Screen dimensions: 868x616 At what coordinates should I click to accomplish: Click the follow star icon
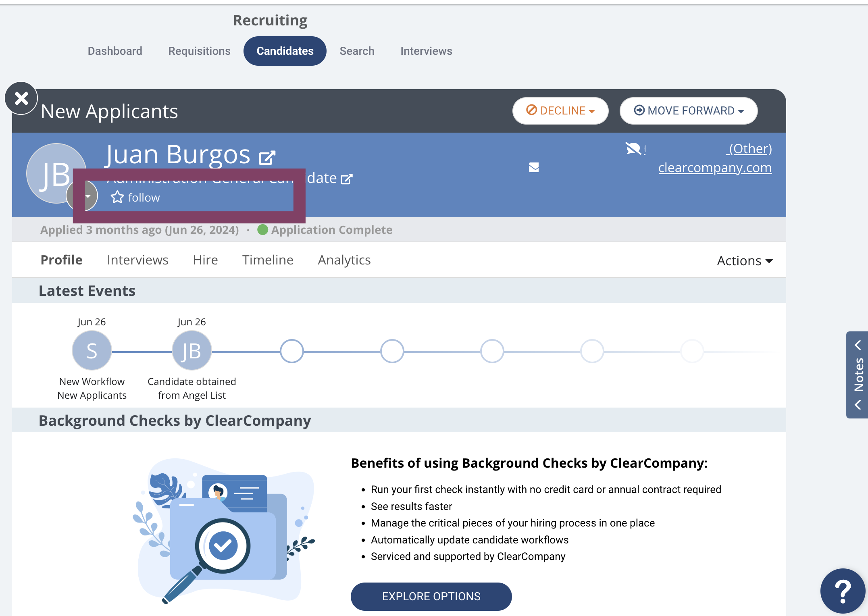point(117,197)
